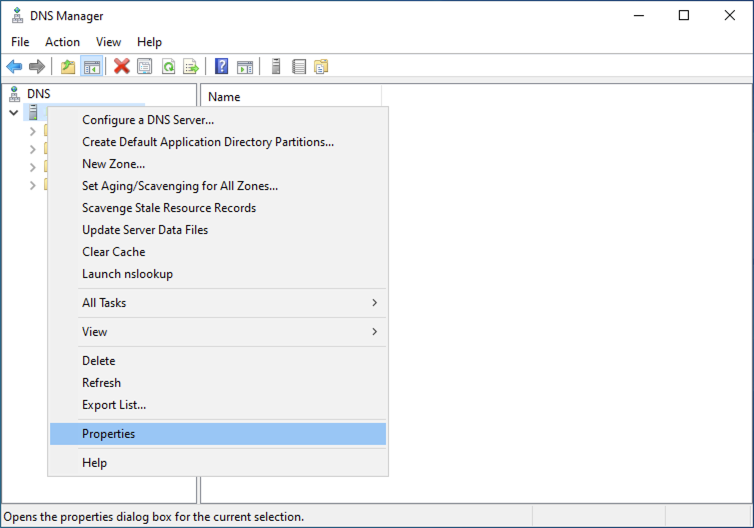This screenshot has width=754, height=528.
Task: Click the red X Delete toolbar icon
Action: click(x=122, y=66)
